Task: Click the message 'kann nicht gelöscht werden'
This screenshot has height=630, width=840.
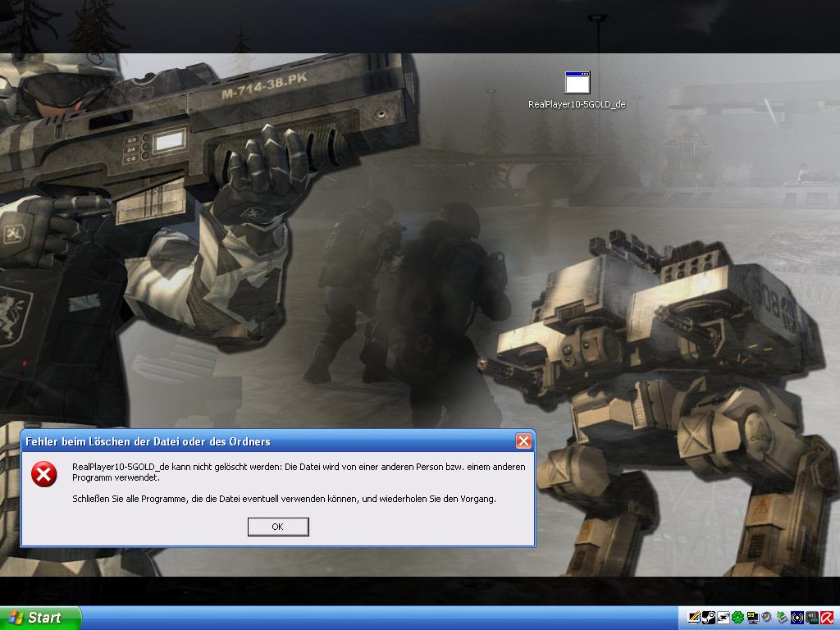Action: [226, 467]
